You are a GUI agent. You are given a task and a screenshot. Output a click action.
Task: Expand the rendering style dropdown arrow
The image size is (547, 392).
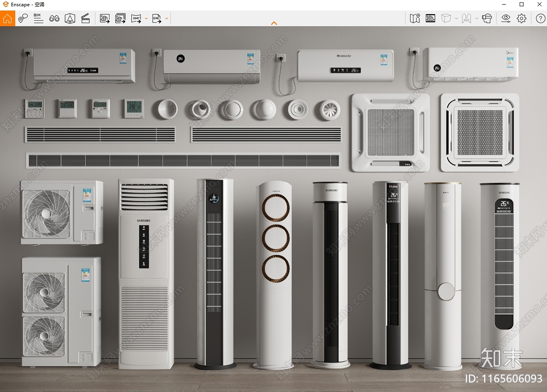click(x=456, y=18)
